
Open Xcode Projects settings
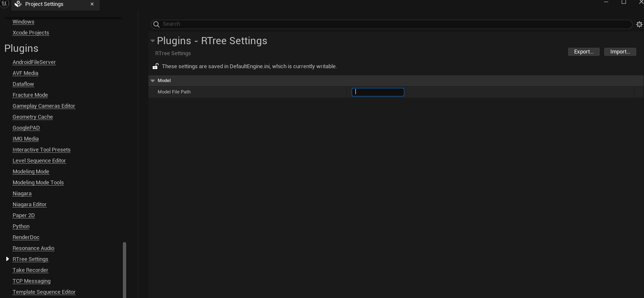pos(31,33)
